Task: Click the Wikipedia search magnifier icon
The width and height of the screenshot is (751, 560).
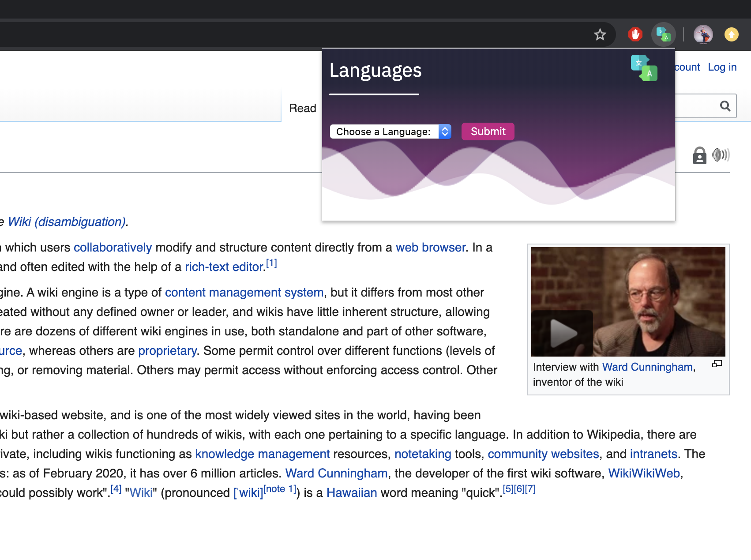Action: pos(725,106)
